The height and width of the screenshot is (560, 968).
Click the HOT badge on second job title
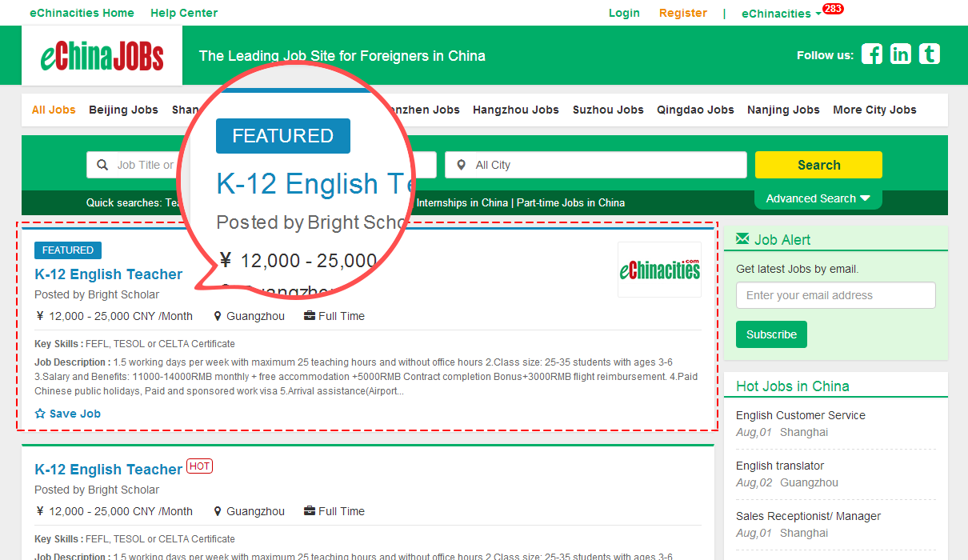point(199,466)
